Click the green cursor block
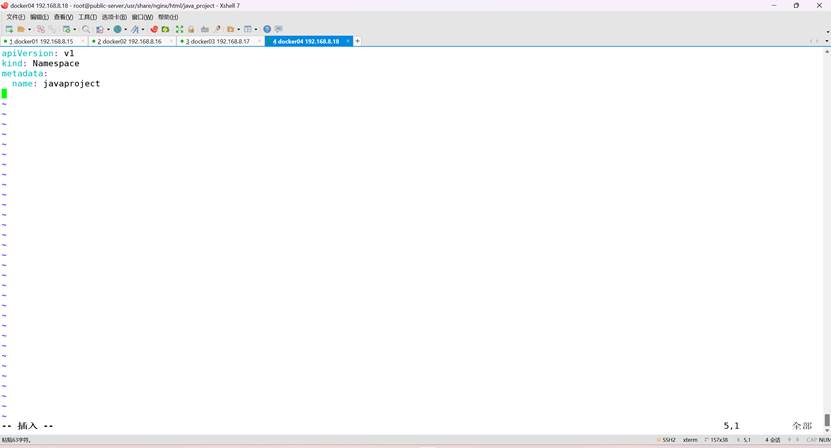Image resolution: width=831 pixels, height=448 pixels. [4, 94]
